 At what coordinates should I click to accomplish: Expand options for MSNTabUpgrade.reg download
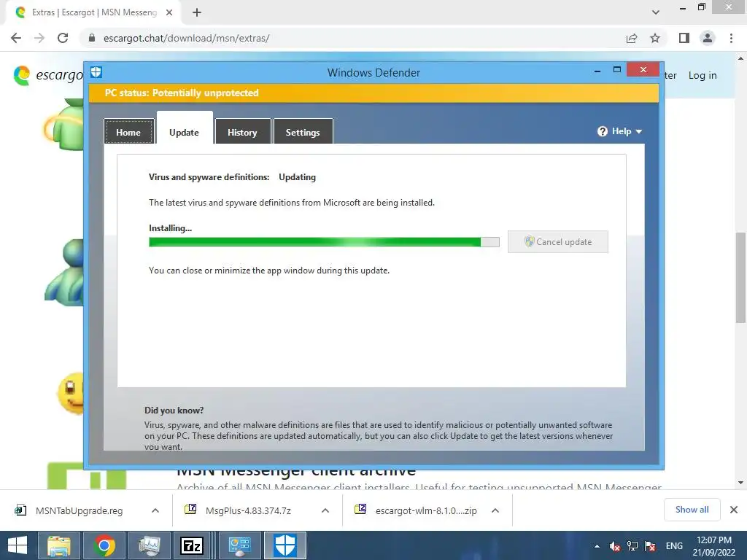pos(155,510)
